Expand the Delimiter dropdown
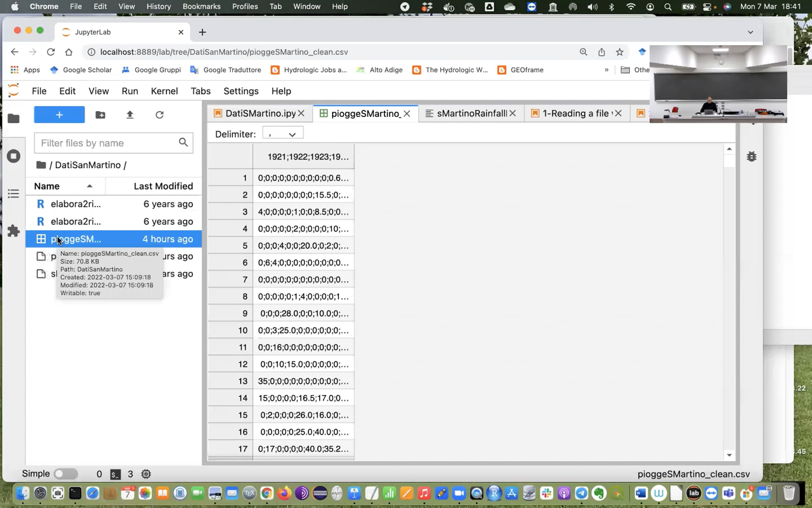 283,134
